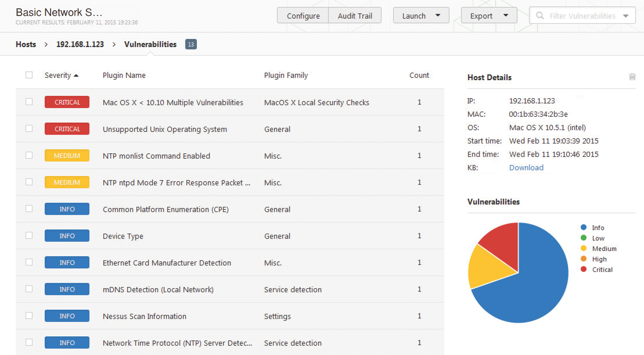Image resolution: width=644 pixels, height=355 pixels.
Task: Click the MEDIUM badge for NTP monlist
Action: pyautogui.click(x=67, y=156)
